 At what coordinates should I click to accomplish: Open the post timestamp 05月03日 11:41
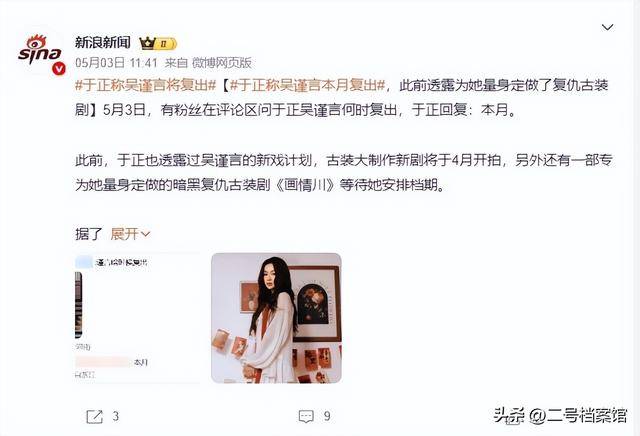tap(116, 63)
